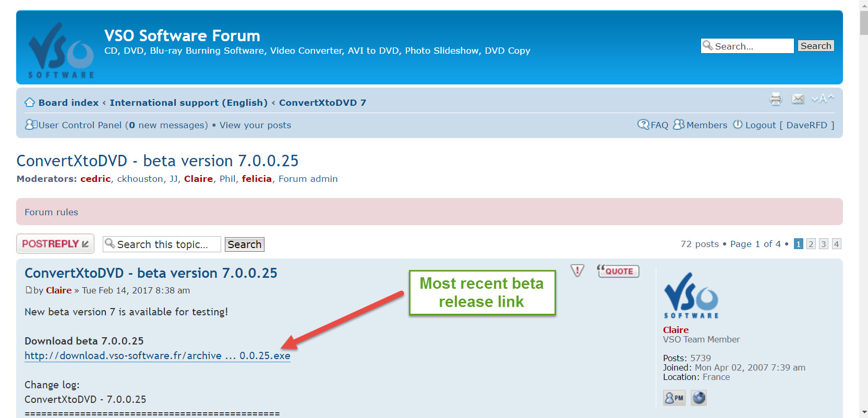868x418 pixels.
Task: Click the e-mail friend envelope icon
Action: coord(798,99)
